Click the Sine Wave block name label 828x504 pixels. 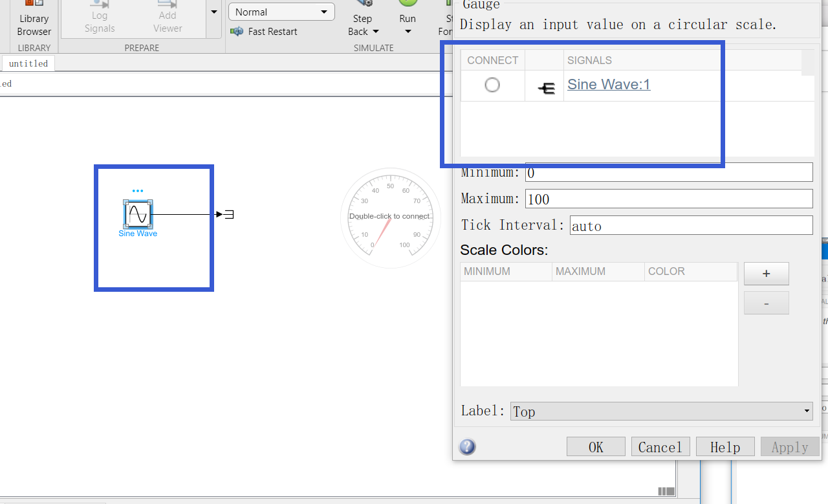(x=138, y=234)
